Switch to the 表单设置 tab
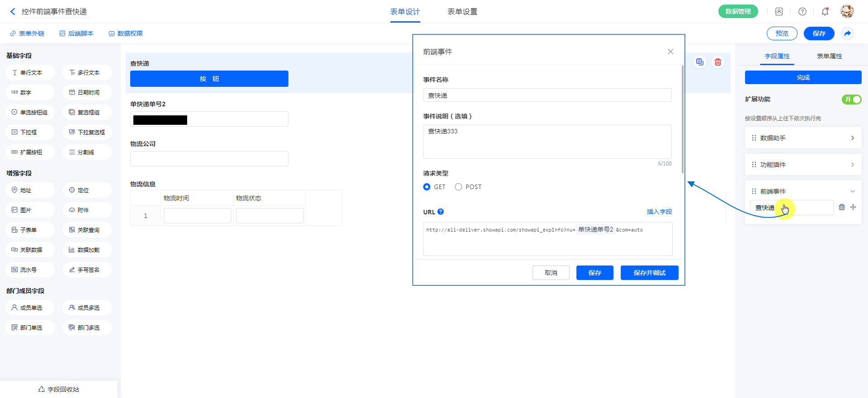Viewport: 868px width, 398px height. point(462,12)
